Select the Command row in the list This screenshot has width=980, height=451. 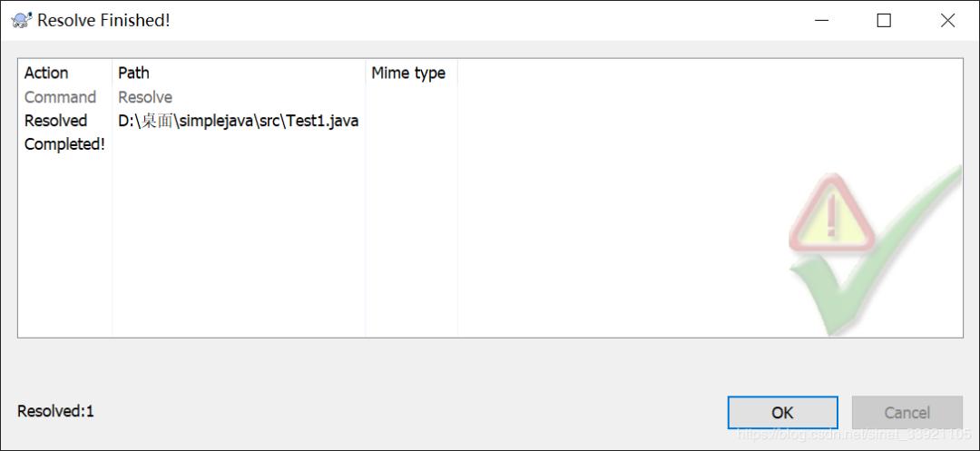point(60,97)
